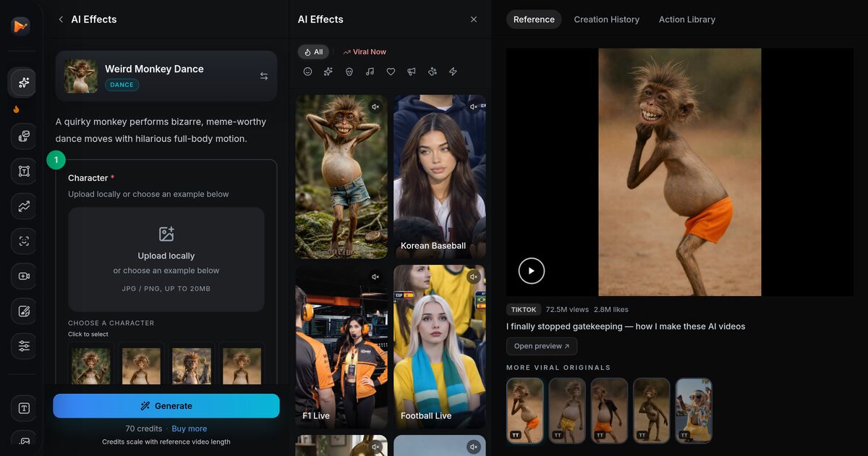Open the third viral original thumbnail
This screenshot has height=456, width=868.
(x=609, y=410)
